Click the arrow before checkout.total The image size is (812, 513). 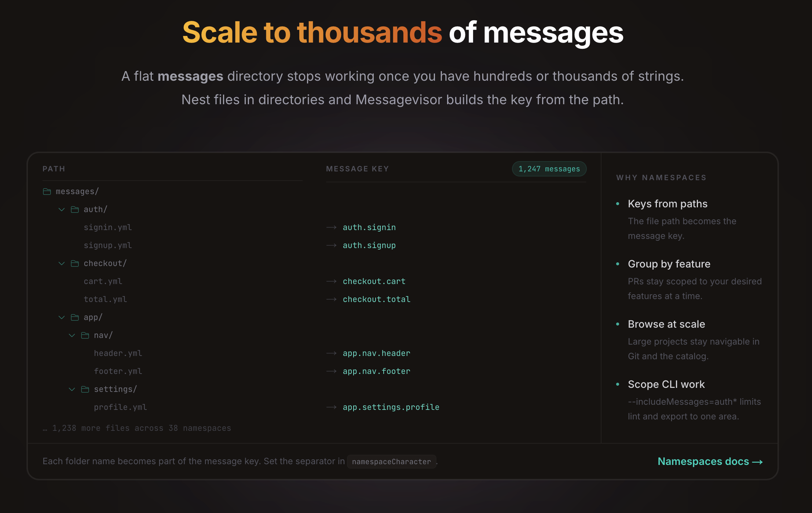[332, 299]
